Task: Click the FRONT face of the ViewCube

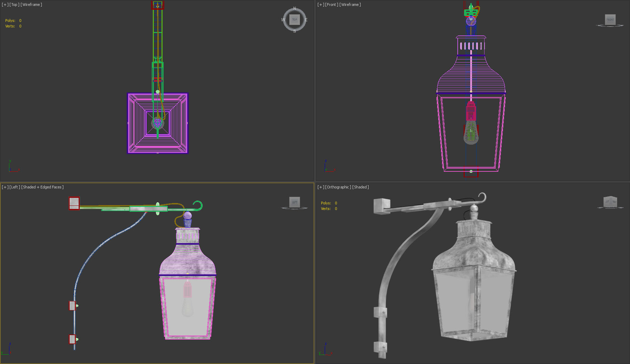Action: 610,19
